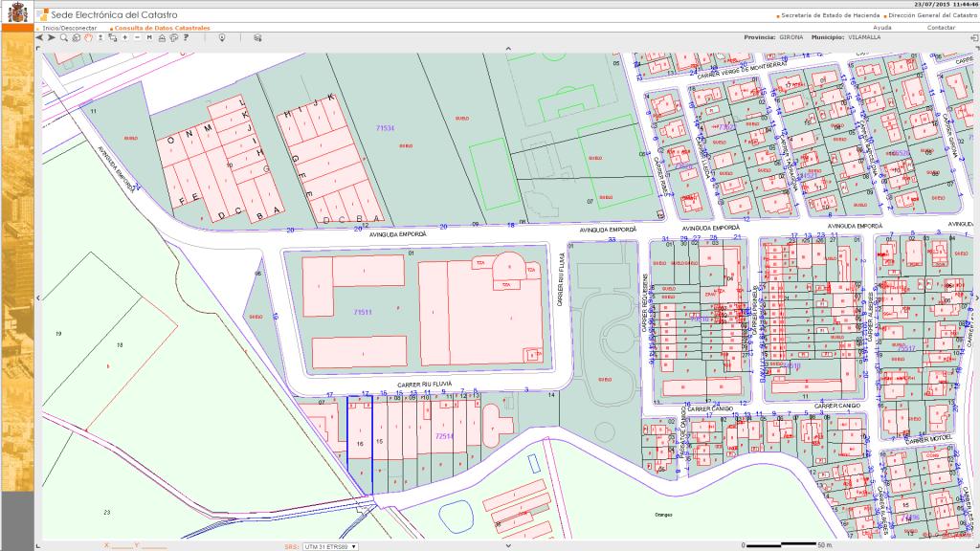Viewport: 980px width, 551px height.
Task: Click the right edge map pan arrow
Action: coord(975,298)
